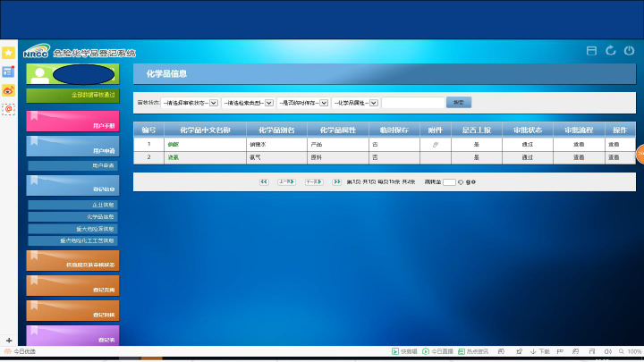Open the 审核状态 filter dropdown

191,103
